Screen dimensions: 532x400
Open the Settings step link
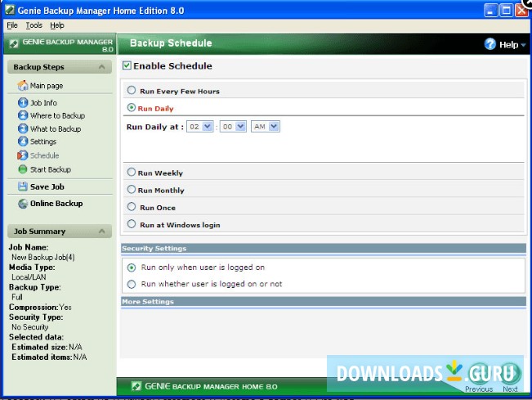click(43, 142)
